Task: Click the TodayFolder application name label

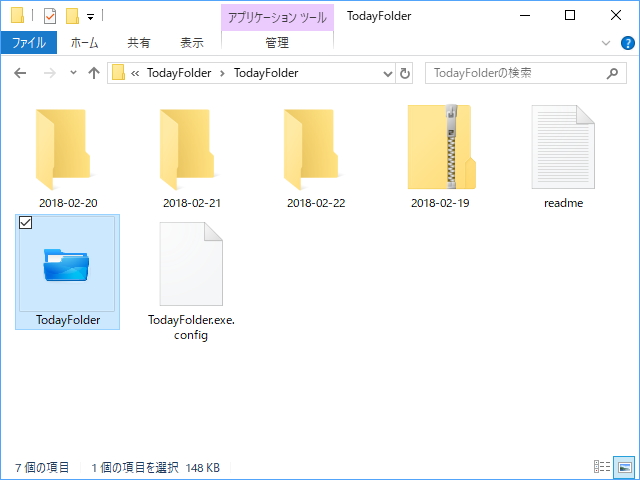Action: 68,320
